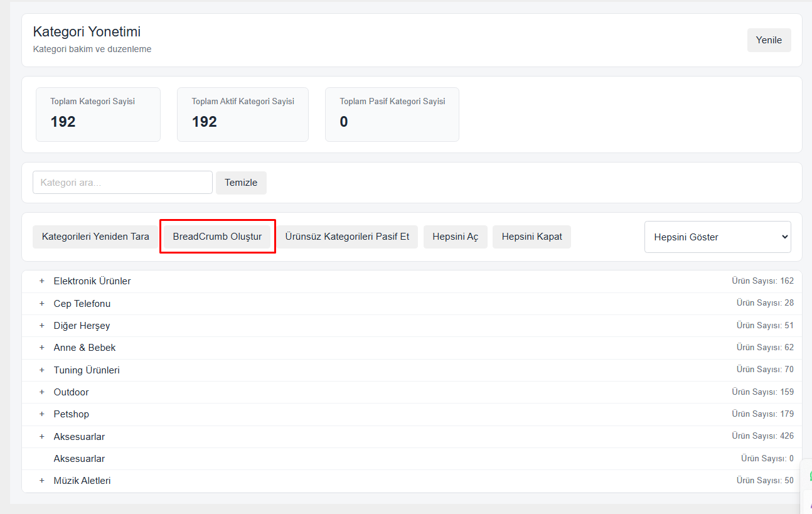This screenshot has width=812, height=514.
Task: Click Kategorileri Yeniden Tara button
Action: click(x=95, y=237)
